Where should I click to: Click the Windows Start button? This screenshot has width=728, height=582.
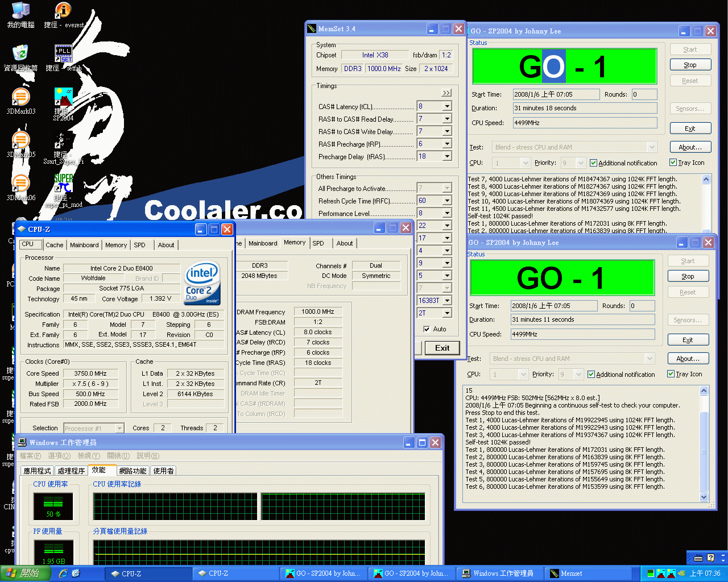click(x=24, y=573)
